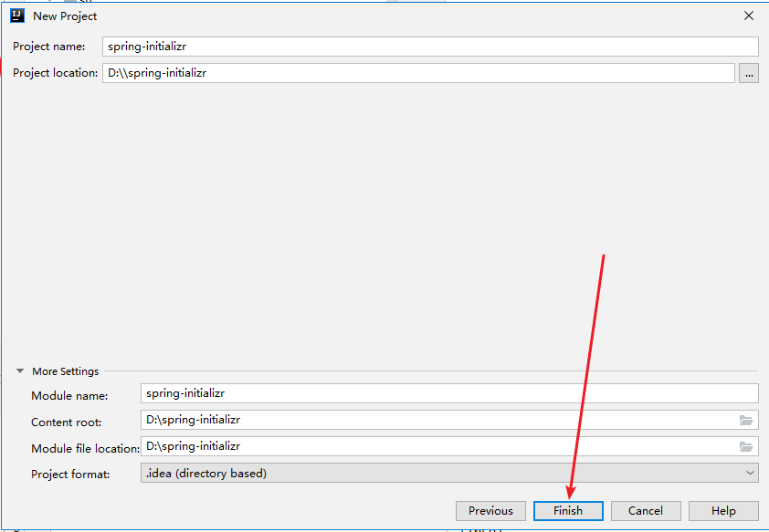This screenshot has width=769, height=532.
Task: Go back with the Previous button
Action: (x=491, y=511)
